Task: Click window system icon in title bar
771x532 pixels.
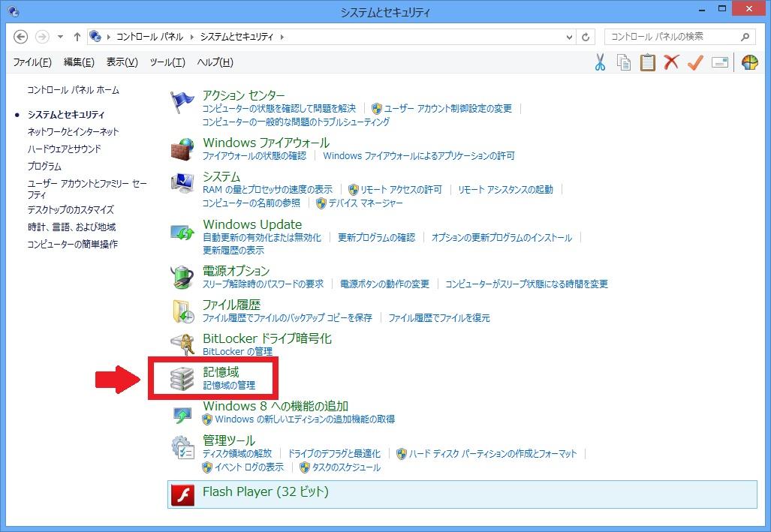Action: (14, 11)
